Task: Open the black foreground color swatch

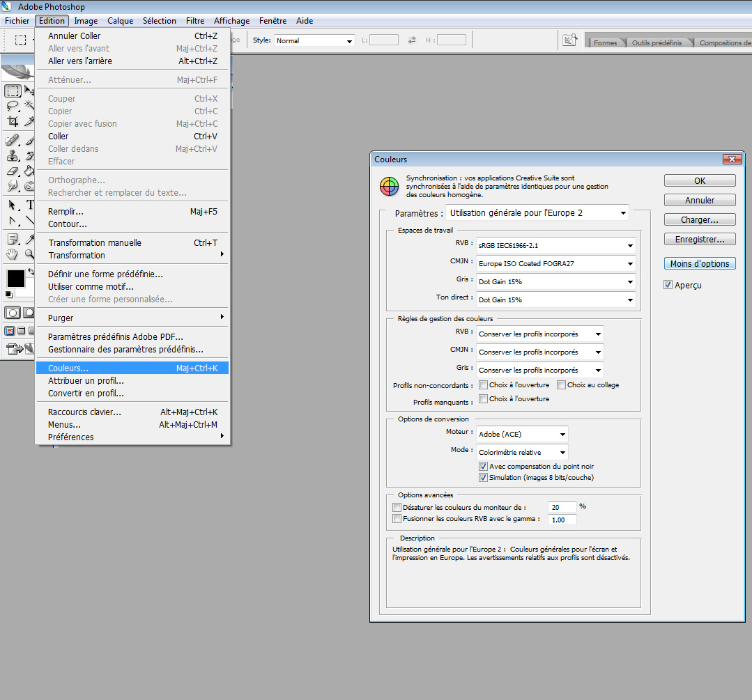Action: point(15,278)
